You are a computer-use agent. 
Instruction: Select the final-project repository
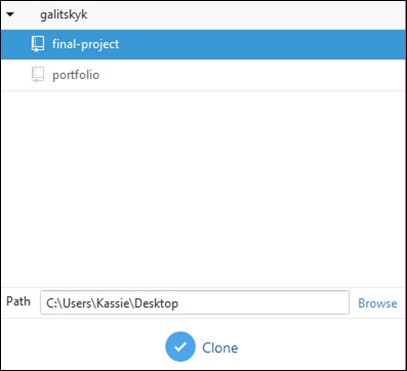203,44
